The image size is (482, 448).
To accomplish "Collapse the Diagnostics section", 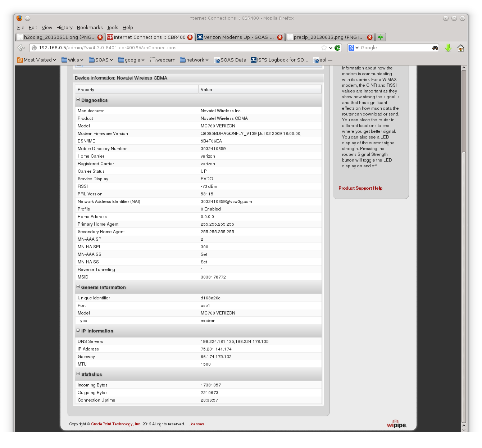I will pyautogui.click(x=78, y=100).
